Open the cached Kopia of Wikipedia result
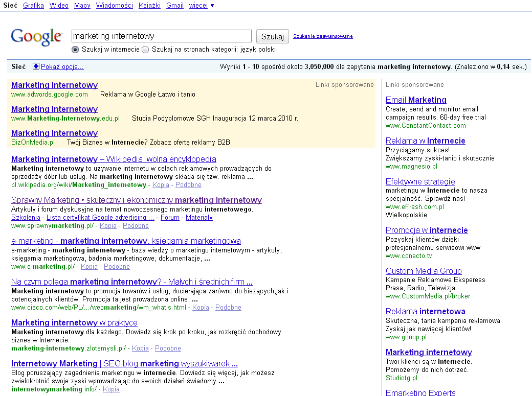This screenshot has height=396, width=532. [161, 185]
